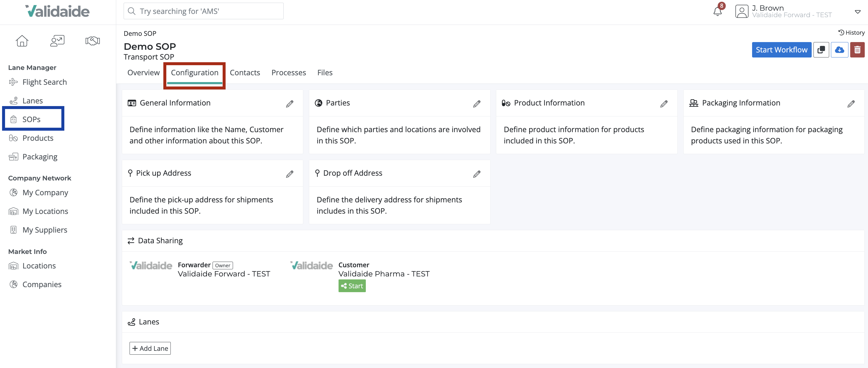Screen dimensions: 868x368
Task: Open Flight Search in Lane Manager
Action: (x=44, y=82)
